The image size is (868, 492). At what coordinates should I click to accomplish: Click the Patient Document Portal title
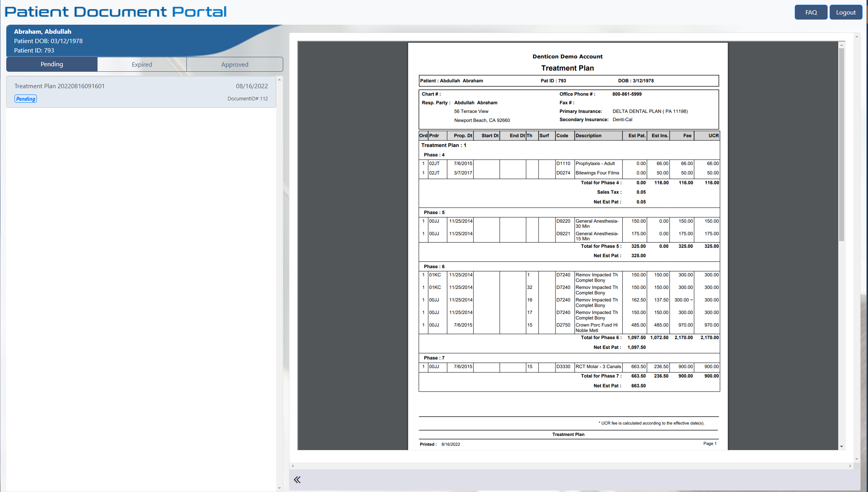coord(116,12)
